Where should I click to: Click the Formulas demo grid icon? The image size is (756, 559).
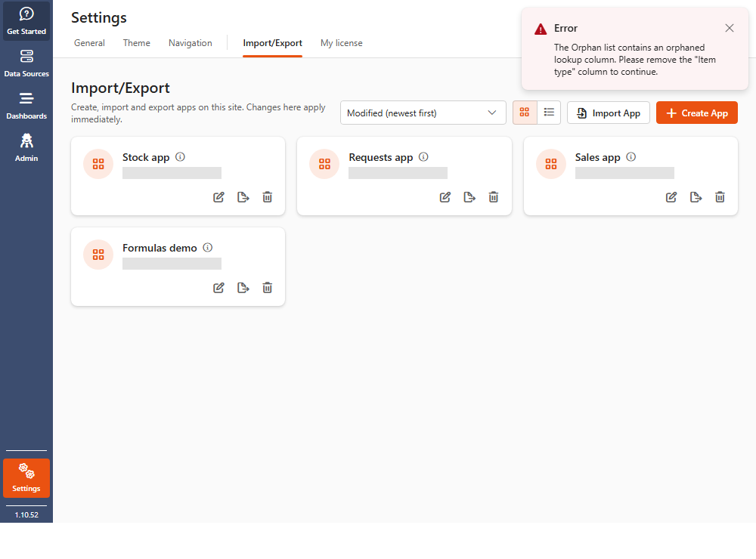pyautogui.click(x=98, y=255)
